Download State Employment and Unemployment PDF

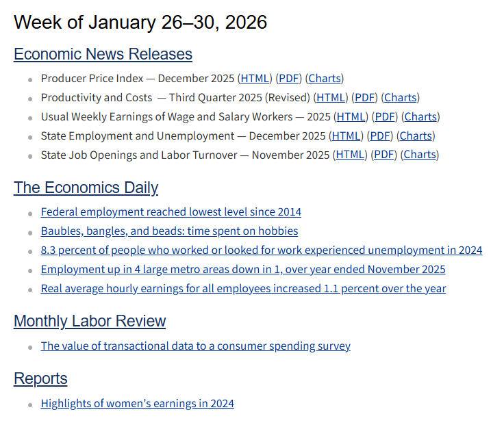381,136
